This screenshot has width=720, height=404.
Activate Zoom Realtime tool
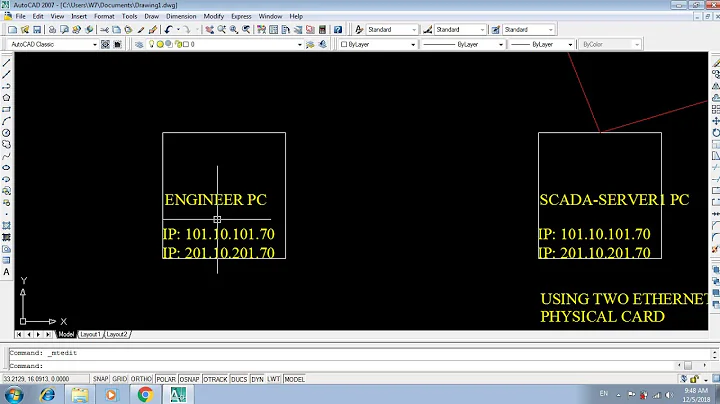tap(222, 29)
